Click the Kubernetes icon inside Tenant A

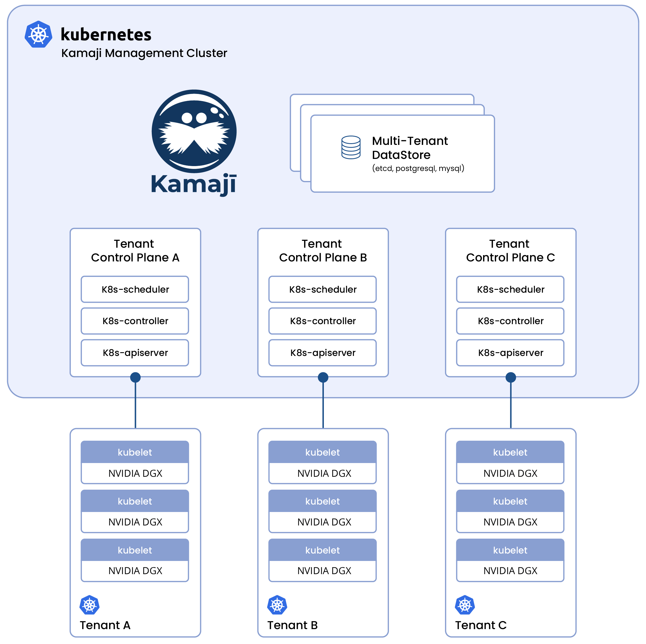pos(89,604)
